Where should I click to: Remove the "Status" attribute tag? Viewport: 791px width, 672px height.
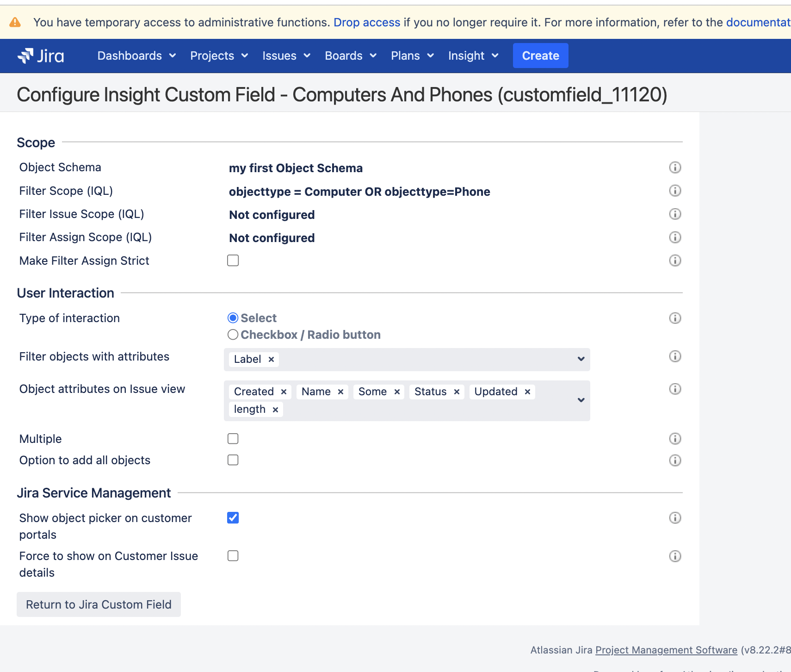coord(456,391)
